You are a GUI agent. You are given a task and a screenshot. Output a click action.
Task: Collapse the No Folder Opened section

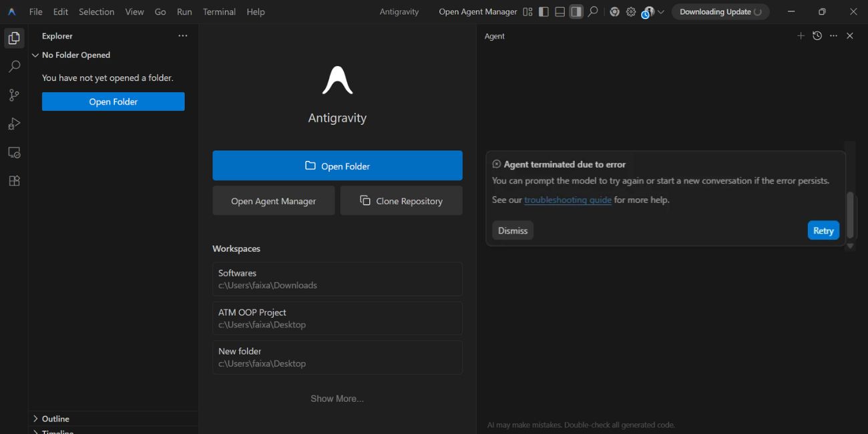click(35, 55)
